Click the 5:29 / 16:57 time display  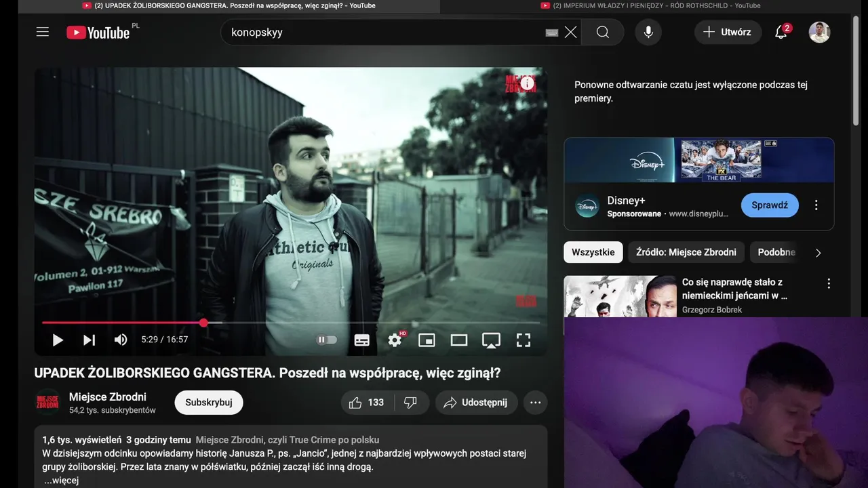click(165, 340)
